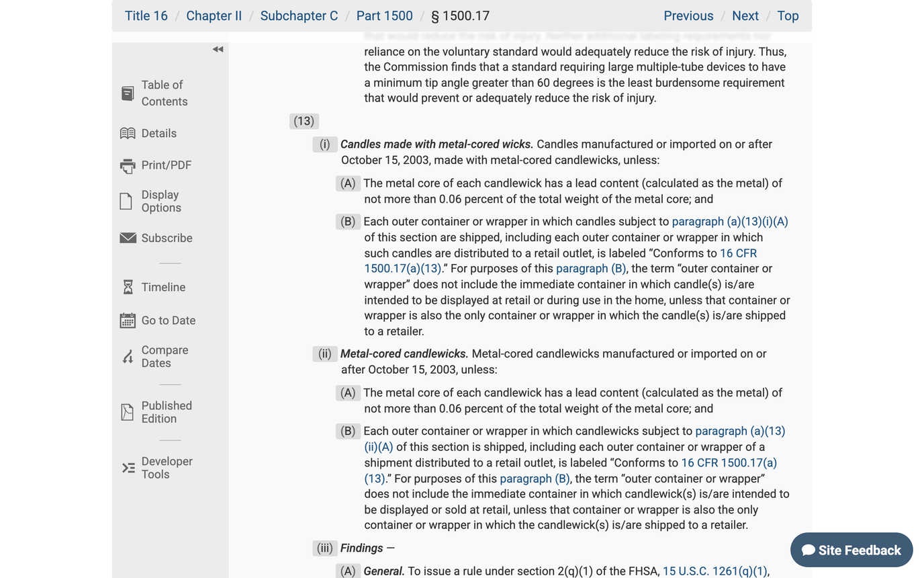Click the Display Options page icon
The width and height of the screenshot is (924, 578).
[126, 201]
